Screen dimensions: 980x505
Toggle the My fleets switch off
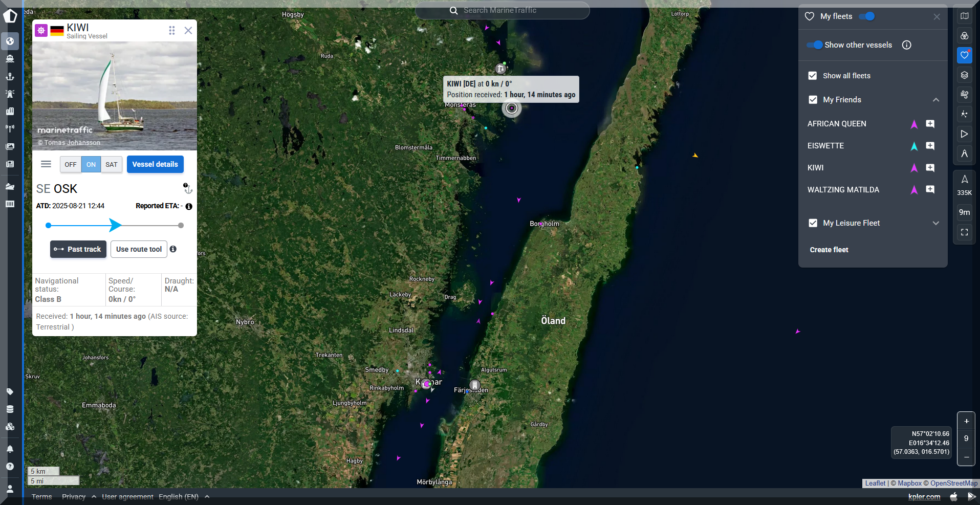(x=866, y=16)
